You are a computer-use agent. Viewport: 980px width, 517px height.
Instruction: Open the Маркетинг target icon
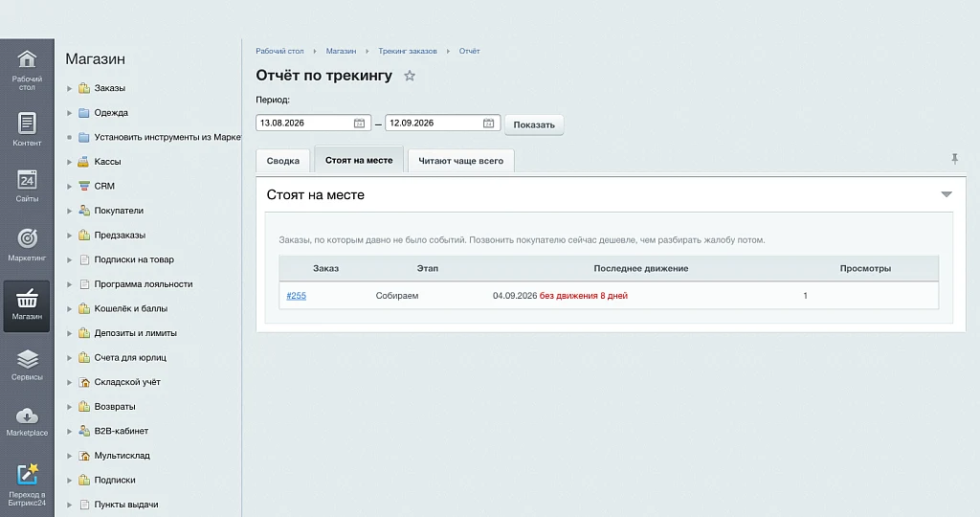(x=27, y=238)
